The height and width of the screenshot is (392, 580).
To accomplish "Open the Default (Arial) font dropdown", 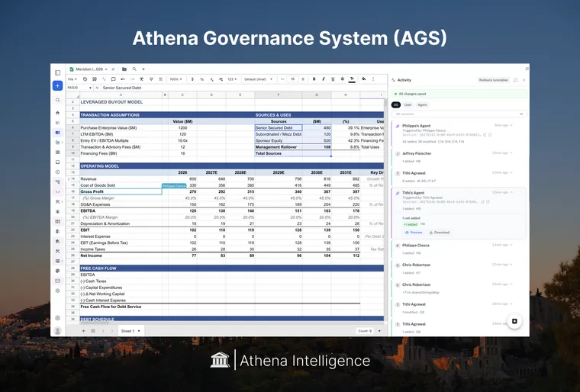I will 259,79.
